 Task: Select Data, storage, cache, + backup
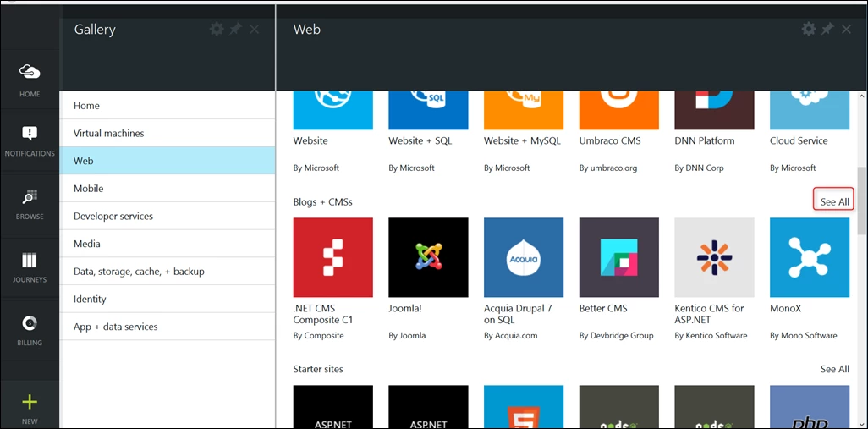click(x=168, y=272)
